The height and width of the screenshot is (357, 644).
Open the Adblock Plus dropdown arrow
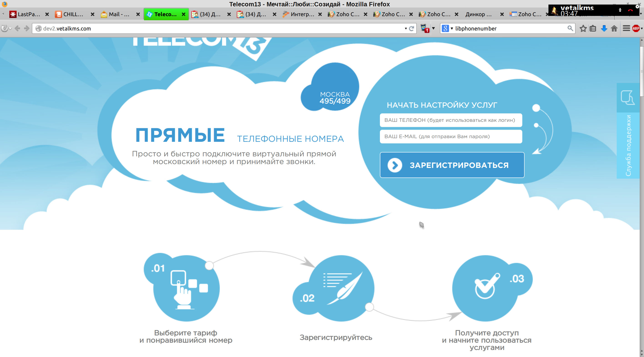(x=641, y=28)
